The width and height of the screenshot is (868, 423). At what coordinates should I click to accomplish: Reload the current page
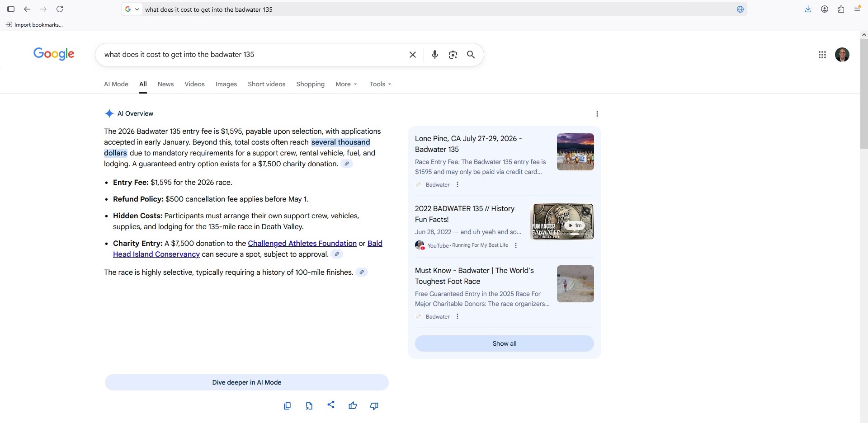[60, 9]
